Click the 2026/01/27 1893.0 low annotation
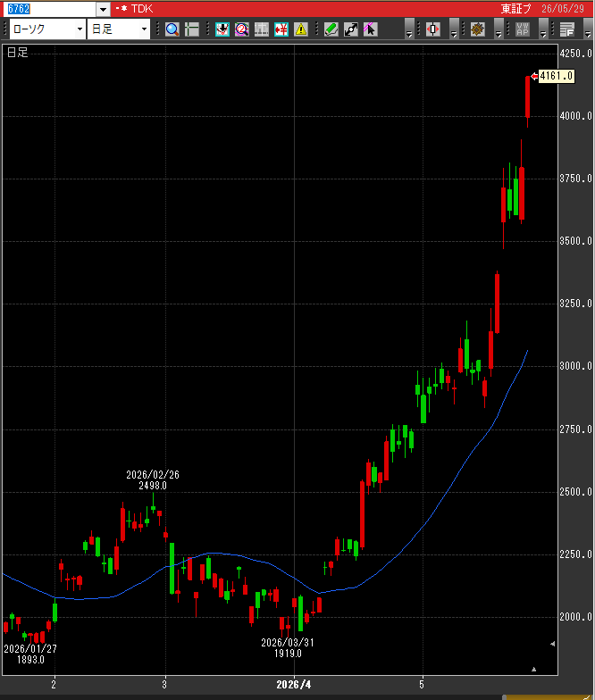595x700 pixels. pyautogui.click(x=30, y=654)
